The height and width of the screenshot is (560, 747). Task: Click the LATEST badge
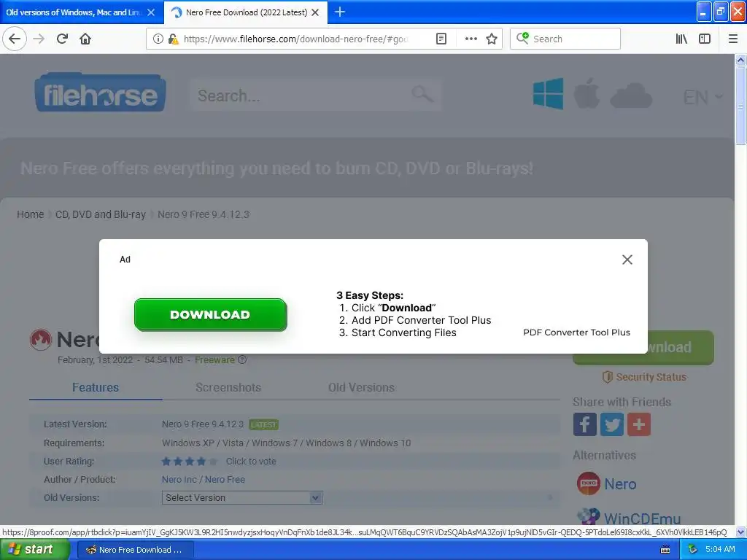click(x=263, y=424)
